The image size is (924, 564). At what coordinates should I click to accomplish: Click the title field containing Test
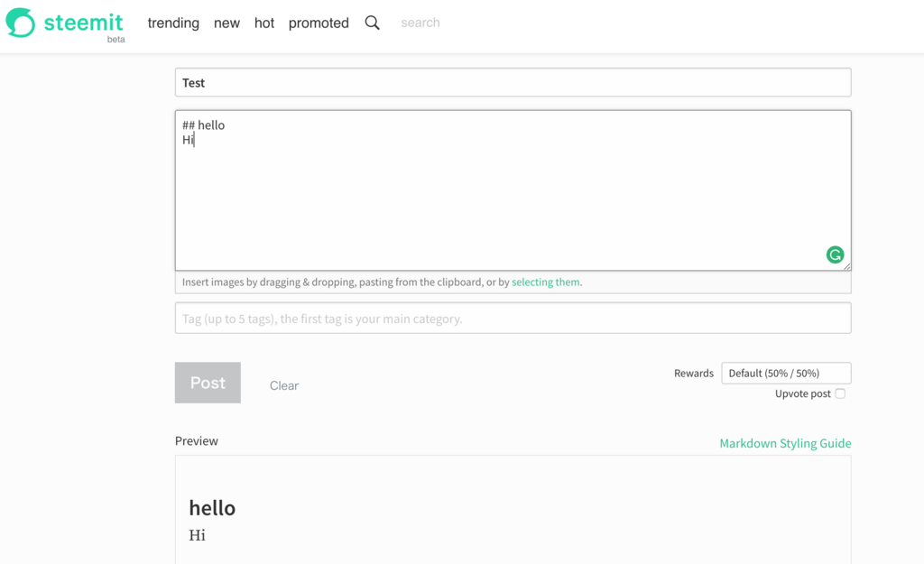click(x=513, y=82)
